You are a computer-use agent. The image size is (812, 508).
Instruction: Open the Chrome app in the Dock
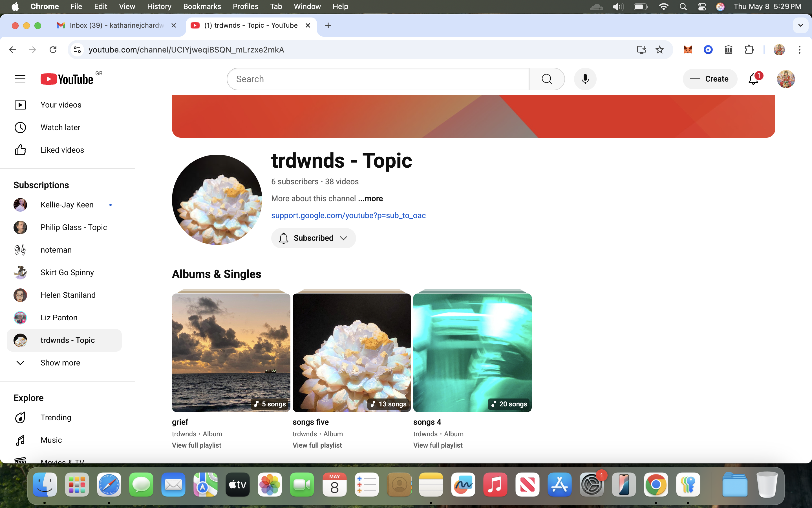pyautogui.click(x=656, y=485)
